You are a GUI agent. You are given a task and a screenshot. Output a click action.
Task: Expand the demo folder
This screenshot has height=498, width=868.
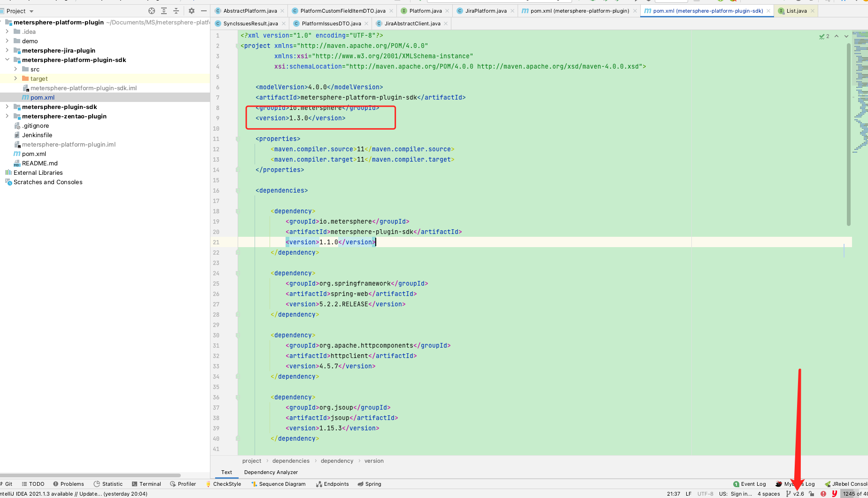[7, 41]
